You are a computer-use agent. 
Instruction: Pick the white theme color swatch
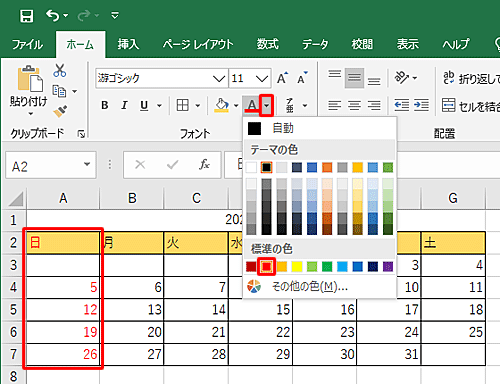coord(251,167)
